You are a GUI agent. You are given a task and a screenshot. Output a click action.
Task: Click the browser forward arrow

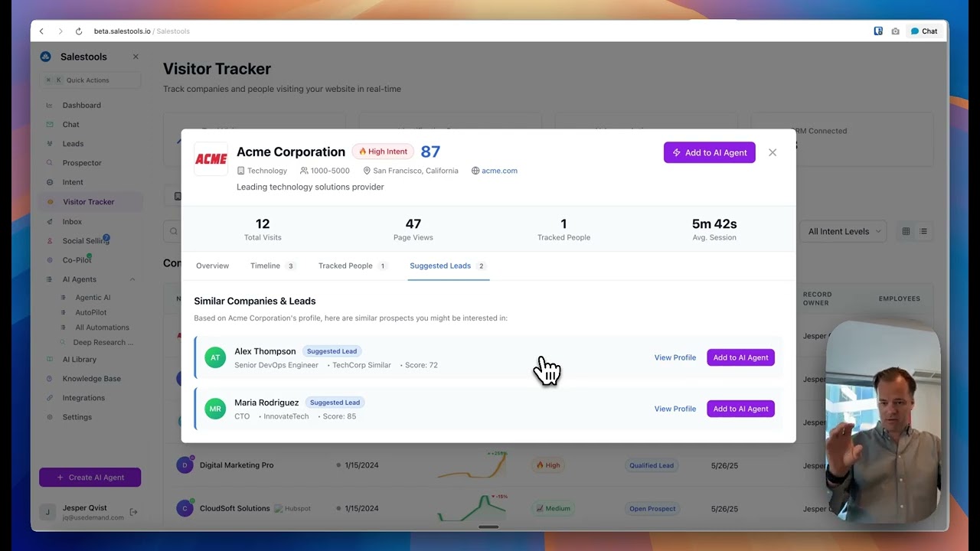pyautogui.click(x=60, y=31)
